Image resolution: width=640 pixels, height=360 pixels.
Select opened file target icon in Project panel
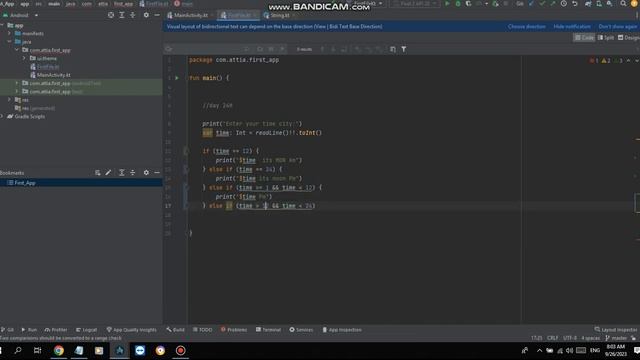coord(111,15)
